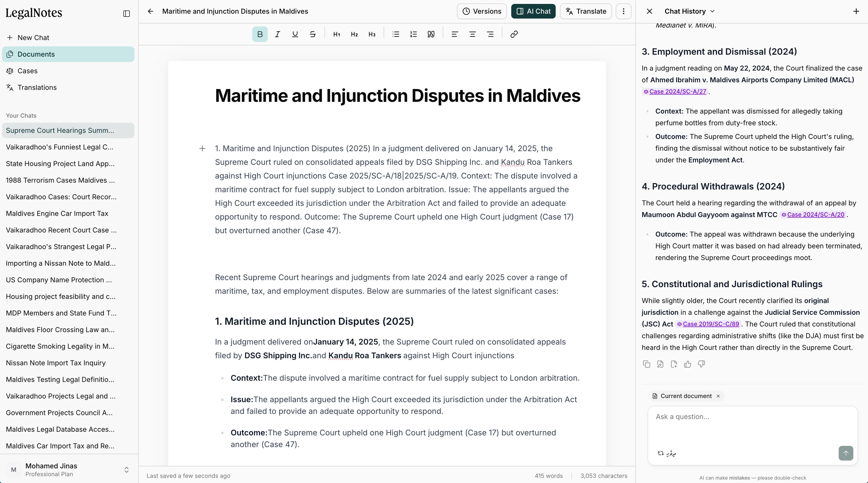Image resolution: width=868 pixels, height=483 pixels.
Task: Toggle numbered list
Action: pos(413,34)
